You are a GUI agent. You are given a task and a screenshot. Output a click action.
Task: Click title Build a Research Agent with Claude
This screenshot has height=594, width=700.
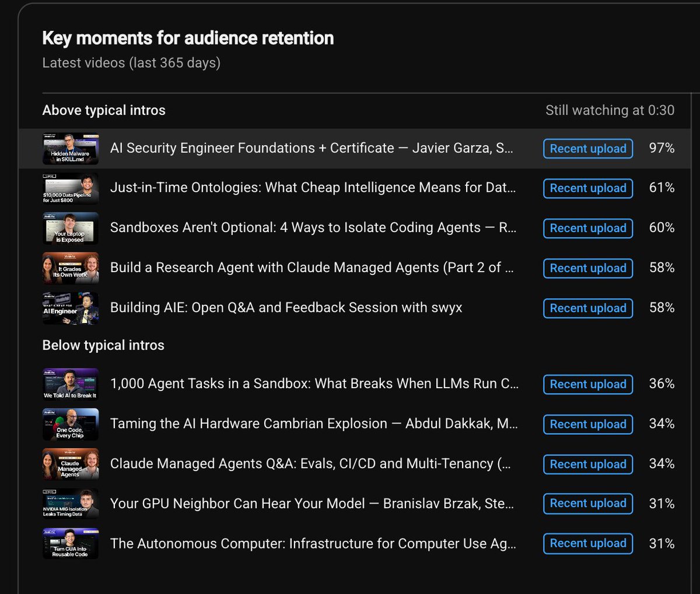point(312,268)
